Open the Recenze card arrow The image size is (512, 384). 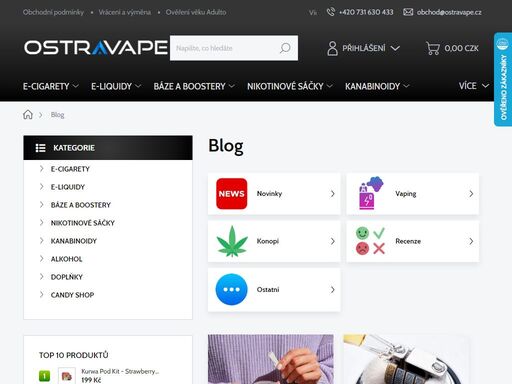pos(471,241)
